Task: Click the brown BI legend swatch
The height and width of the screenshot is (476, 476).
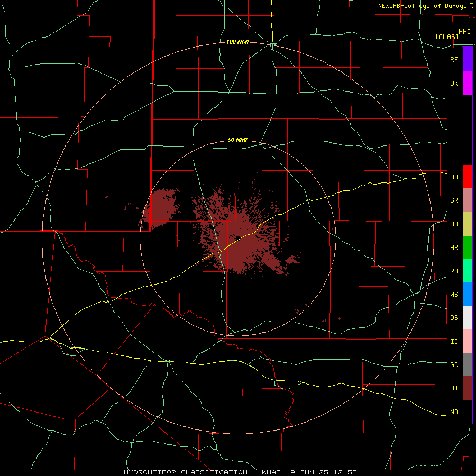Action: 467,388
